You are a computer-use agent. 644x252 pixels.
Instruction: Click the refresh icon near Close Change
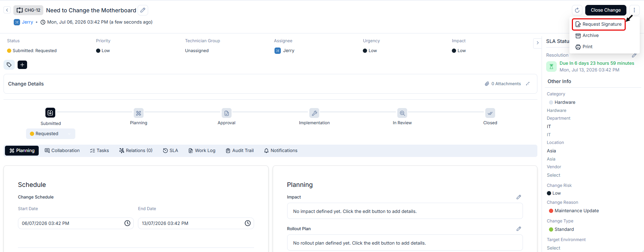point(577,10)
